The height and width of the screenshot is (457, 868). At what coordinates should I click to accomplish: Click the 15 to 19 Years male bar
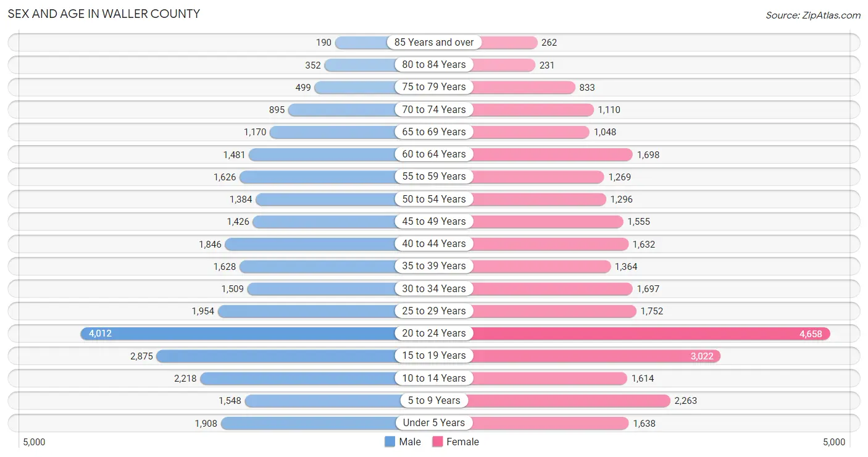coord(276,356)
